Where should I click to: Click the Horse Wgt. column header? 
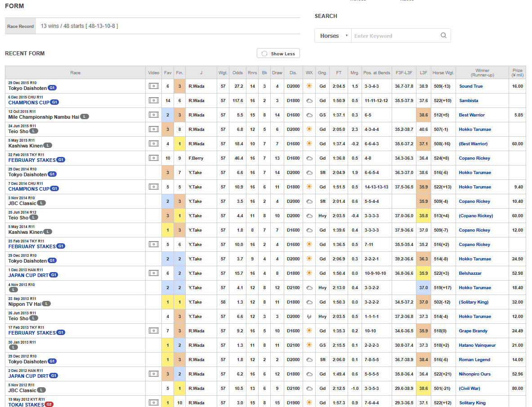tap(443, 72)
